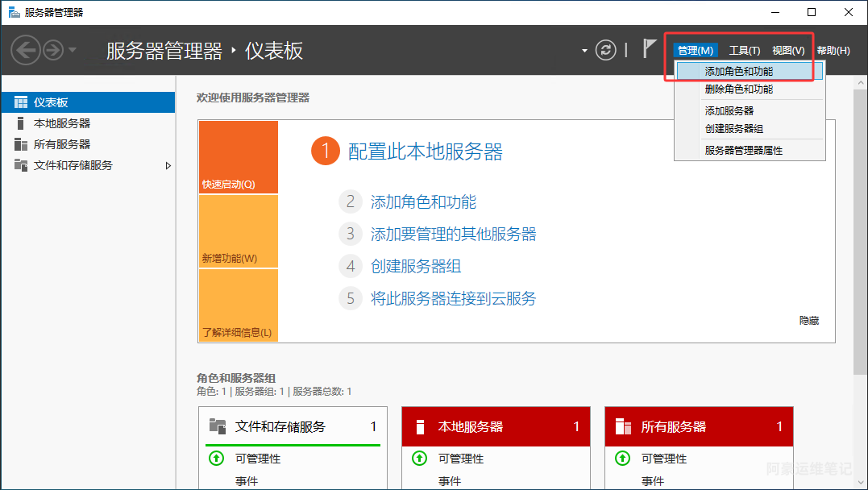Open the notifications flag icon
The width and height of the screenshot is (868, 490).
tap(649, 48)
